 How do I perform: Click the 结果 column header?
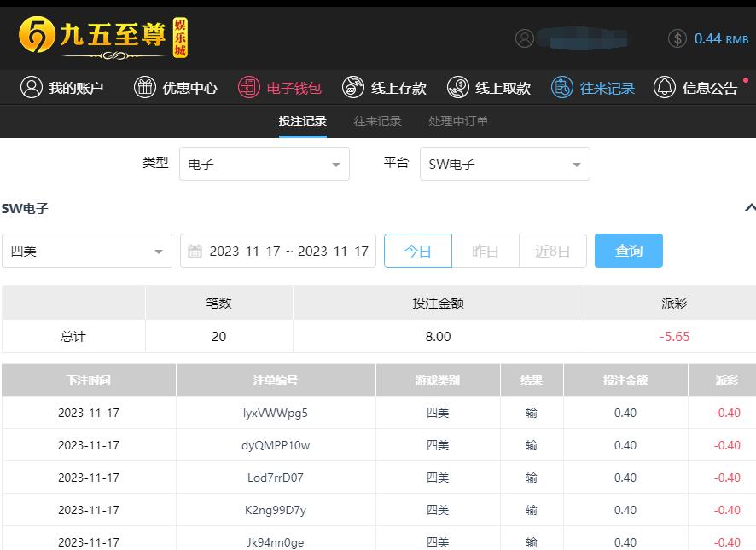[532, 380]
